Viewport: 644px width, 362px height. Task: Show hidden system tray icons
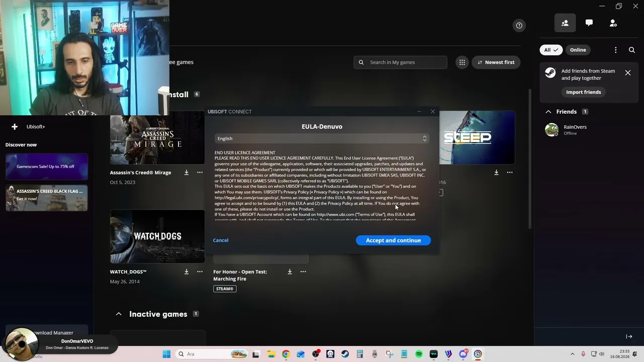tap(573, 354)
